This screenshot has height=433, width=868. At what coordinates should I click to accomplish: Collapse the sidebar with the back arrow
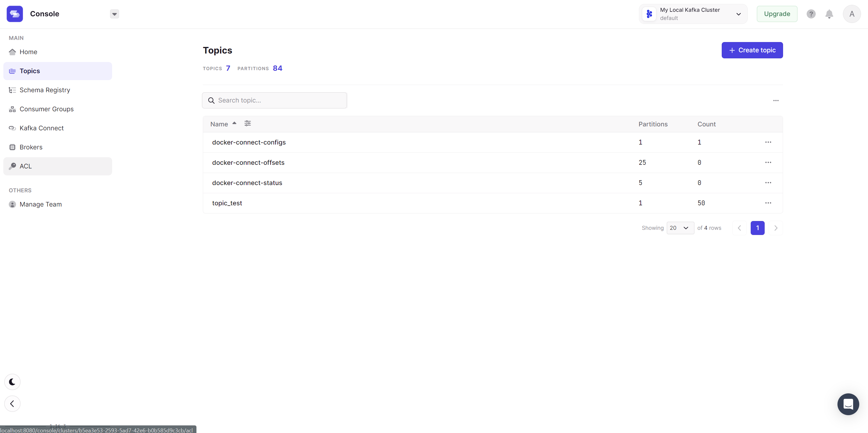coord(12,404)
